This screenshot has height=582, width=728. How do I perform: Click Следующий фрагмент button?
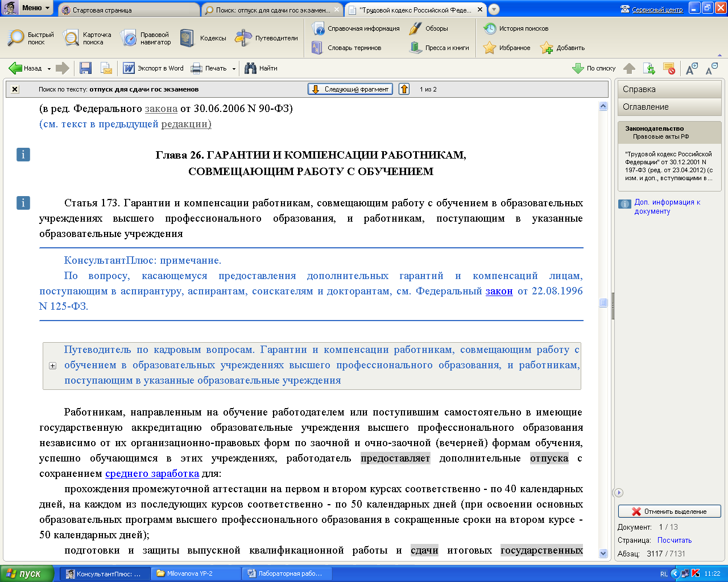point(351,89)
